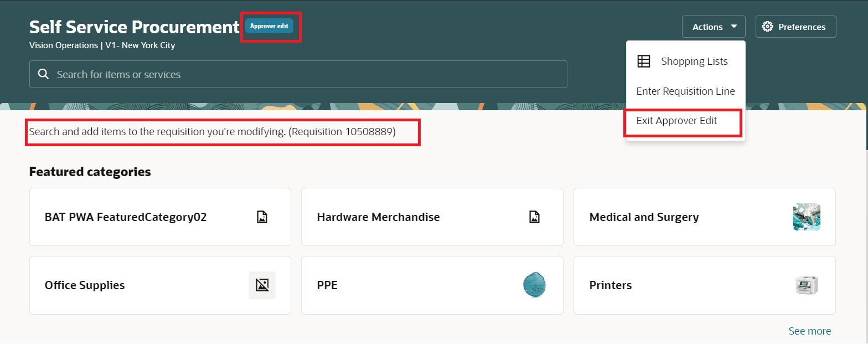Click the Medical and Surgery thumbnail
The width and height of the screenshot is (868, 344).
807,217
